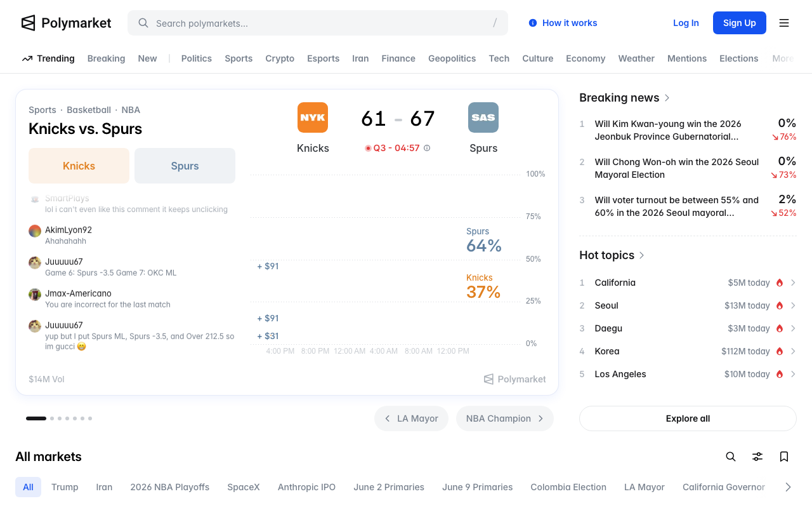Click the search magnifier in the search bar
812x508 pixels.
[x=143, y=23]
